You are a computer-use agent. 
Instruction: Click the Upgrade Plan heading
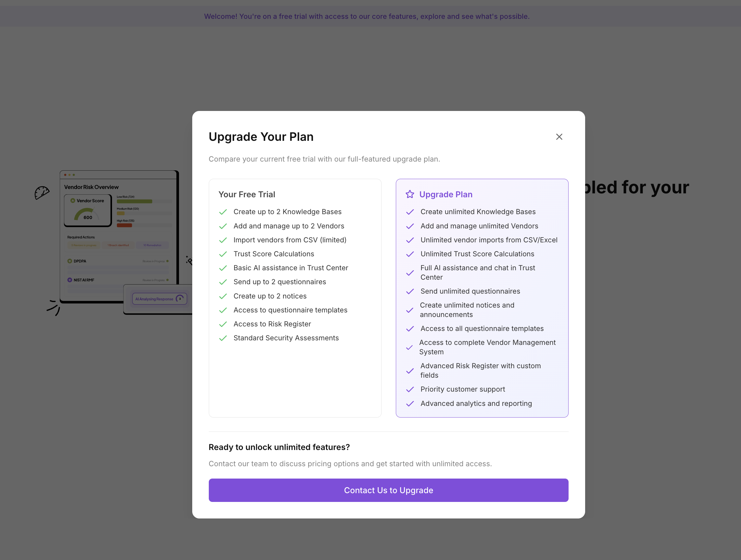coord(446,194)
